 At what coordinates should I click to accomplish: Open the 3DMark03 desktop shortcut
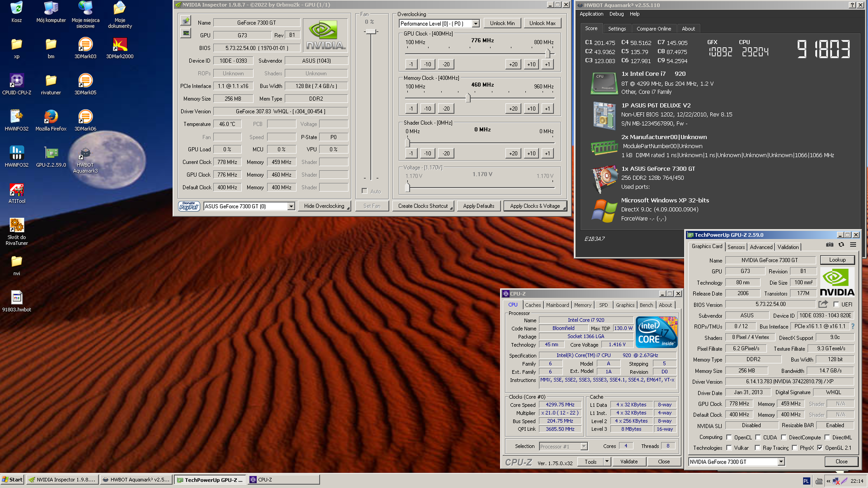[x=85, y=48]
